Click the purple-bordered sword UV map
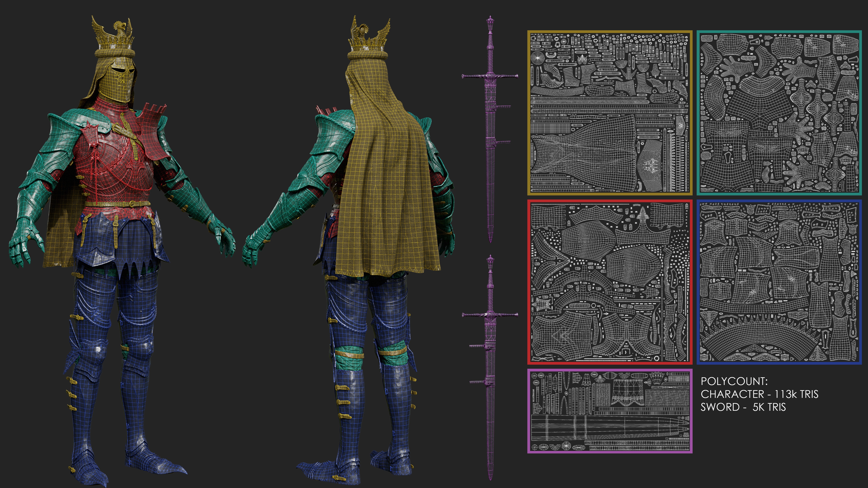Screen dimensions: 868x488 pos(610,411)
